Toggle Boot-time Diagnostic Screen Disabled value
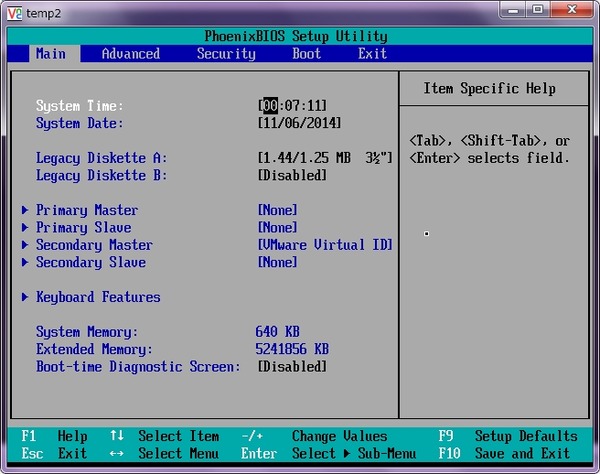 292,366
